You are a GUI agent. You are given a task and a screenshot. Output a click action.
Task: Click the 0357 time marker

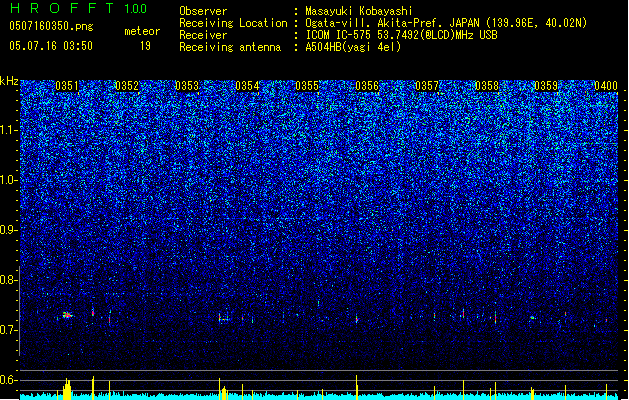[x=427, y=86]
